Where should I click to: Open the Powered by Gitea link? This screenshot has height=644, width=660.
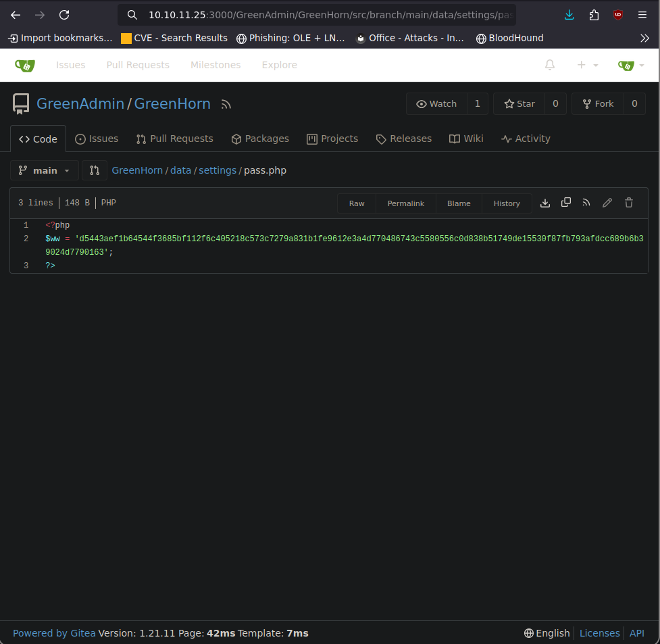(x=54, y=633)
